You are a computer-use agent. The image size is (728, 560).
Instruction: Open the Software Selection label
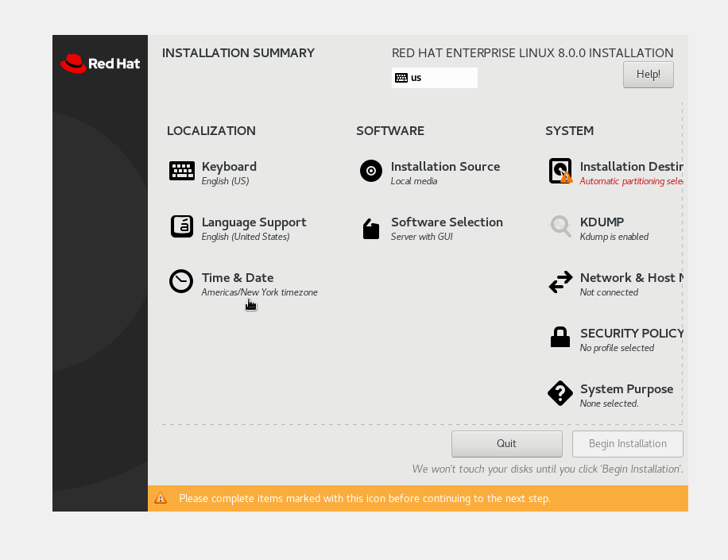pyautogui.click(x=447, y=222)
